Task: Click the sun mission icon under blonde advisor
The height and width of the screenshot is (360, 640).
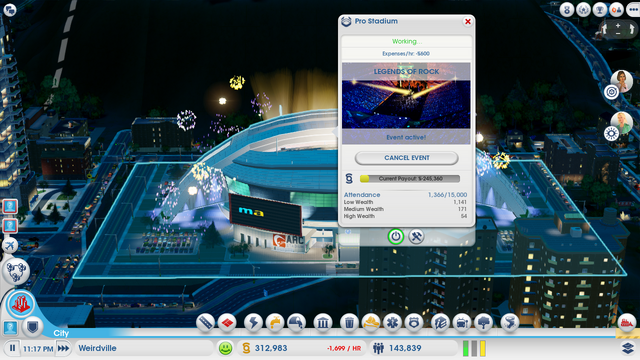Action: pos(611,133)
